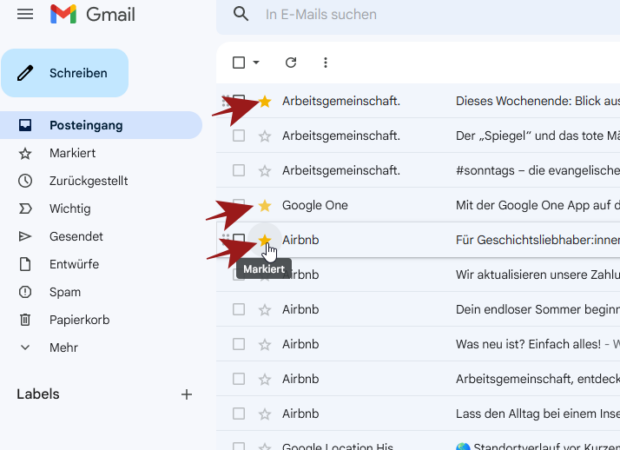Image resolution: width=620 pixels, height=450 pixels.
Task: Open the Papierkorb folder
Action: point(79,320)
